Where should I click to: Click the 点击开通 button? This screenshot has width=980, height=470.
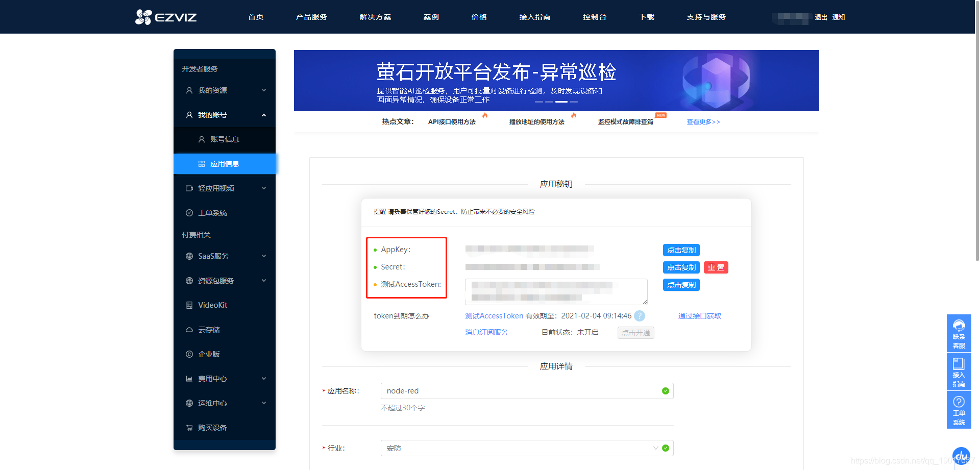(636, 333)
